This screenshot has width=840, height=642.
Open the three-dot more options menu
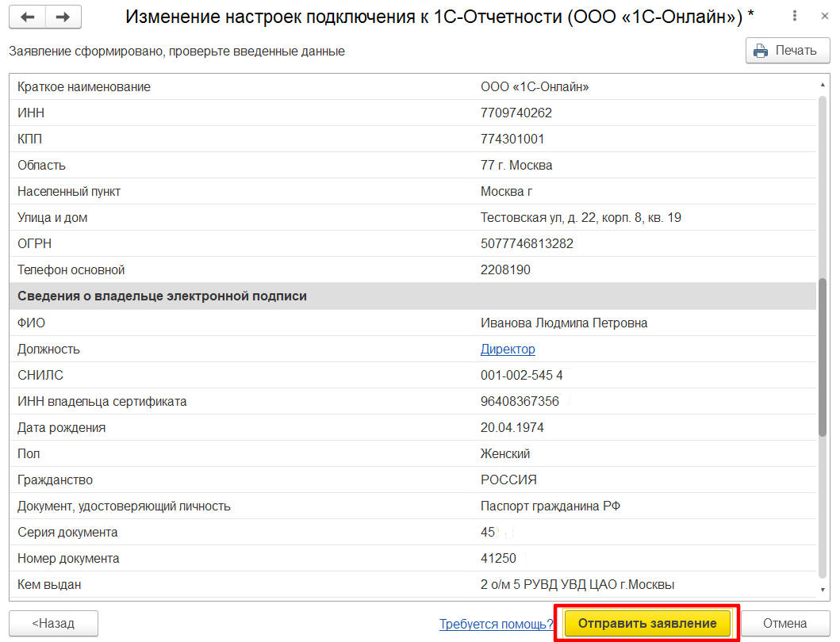tap(795, 16)
